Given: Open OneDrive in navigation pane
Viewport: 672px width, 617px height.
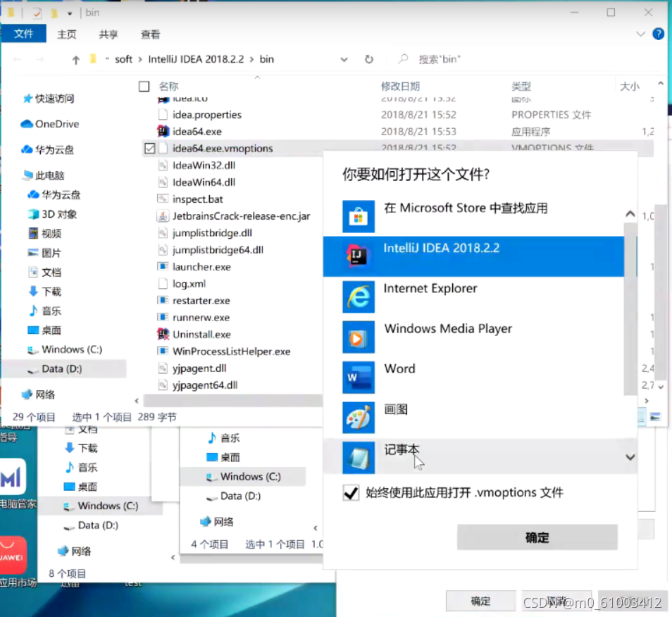Looking at the screenshot, I should pos(50,124).
